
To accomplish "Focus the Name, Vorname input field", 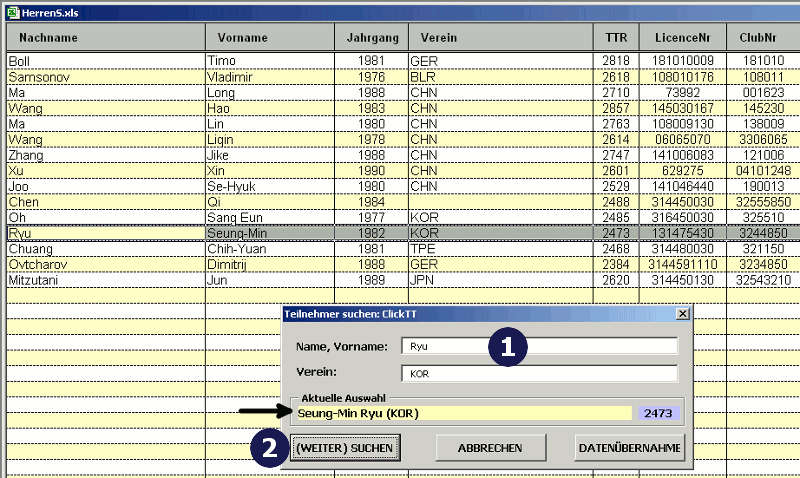I will pos(539,346).
